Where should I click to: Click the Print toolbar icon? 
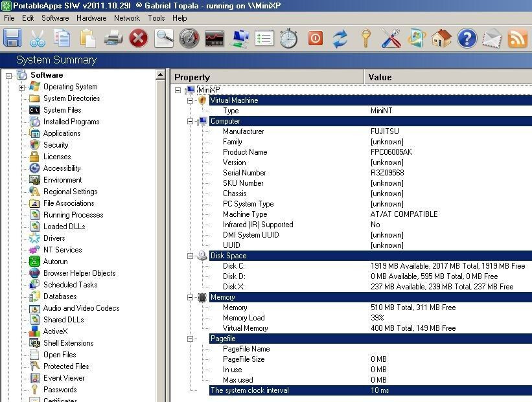(113, 38)
